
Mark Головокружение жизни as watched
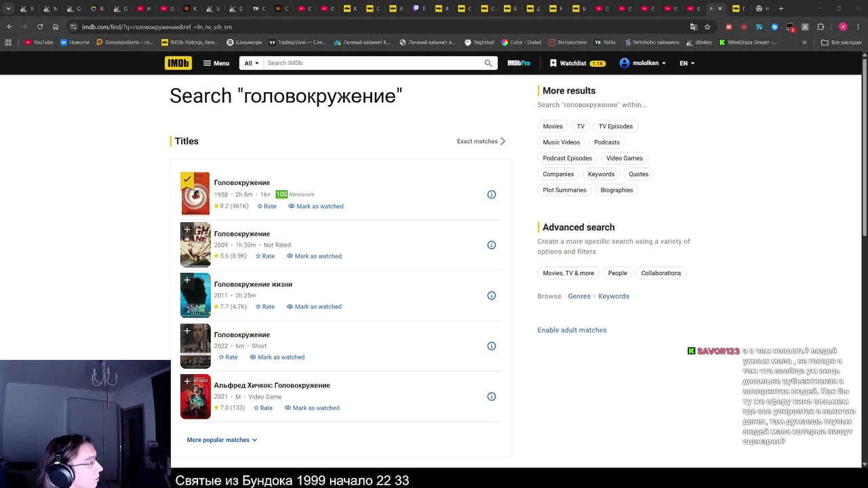[x=314, y=306]
